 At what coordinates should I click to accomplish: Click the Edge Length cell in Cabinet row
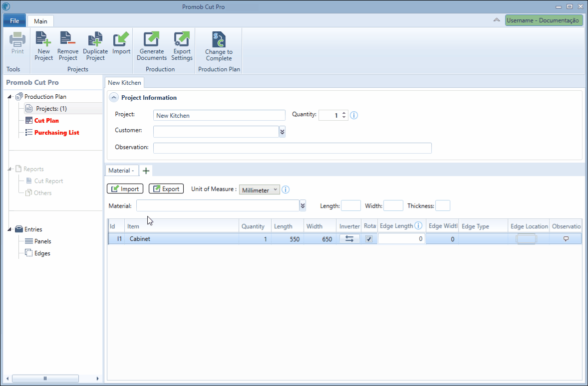coord(402,239)
